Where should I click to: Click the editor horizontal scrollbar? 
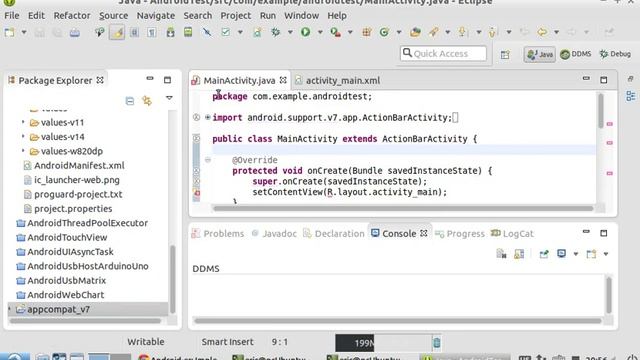click(x=403, y=209)
